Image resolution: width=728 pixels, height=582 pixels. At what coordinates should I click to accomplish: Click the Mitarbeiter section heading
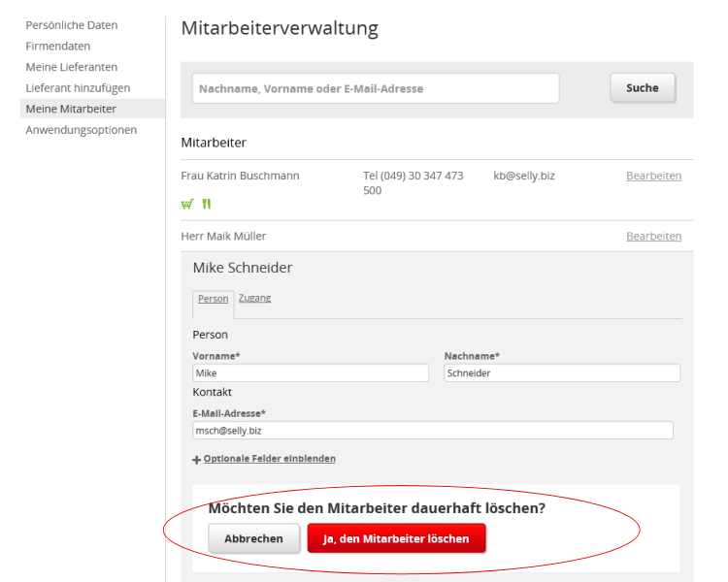coord(214,143)
